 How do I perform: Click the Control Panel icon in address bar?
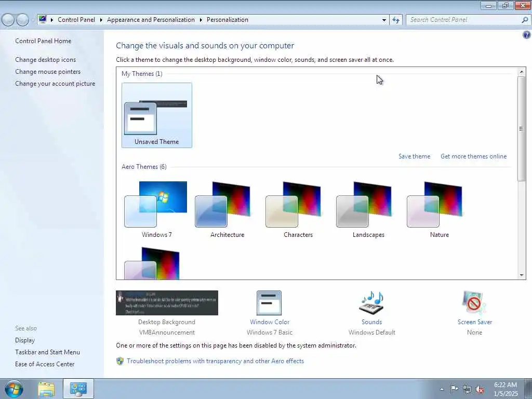click(43, 19)
